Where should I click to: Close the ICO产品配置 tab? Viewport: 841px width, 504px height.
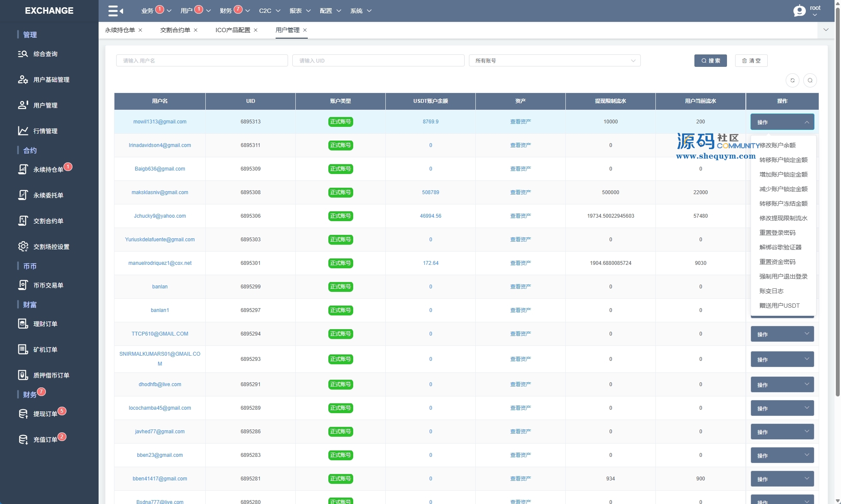coord(255,30)
